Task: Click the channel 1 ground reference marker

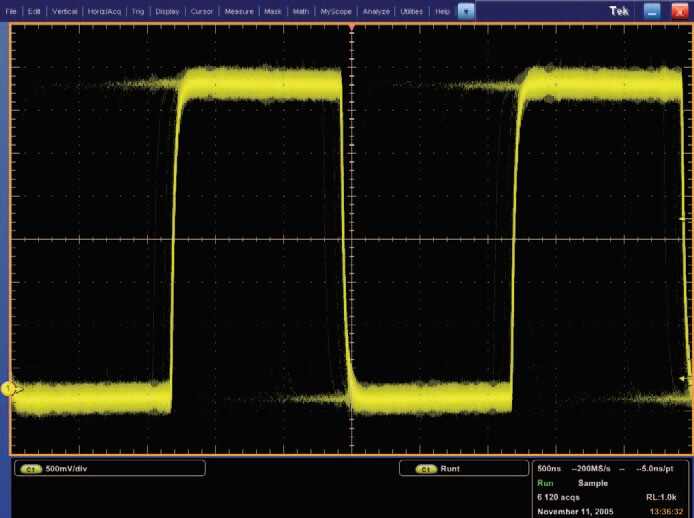Action: point(9,388)
